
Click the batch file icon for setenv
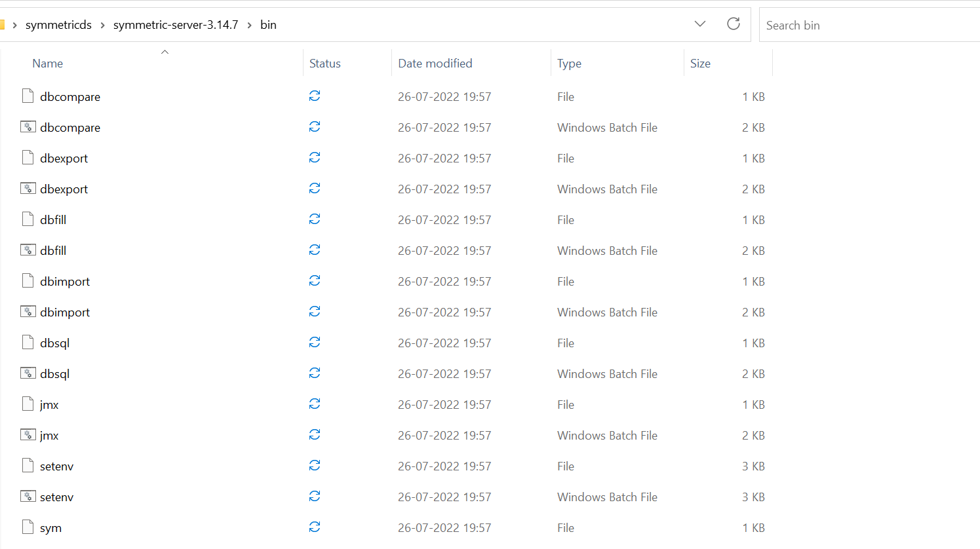pyautogui.click(x=28, y=497)
